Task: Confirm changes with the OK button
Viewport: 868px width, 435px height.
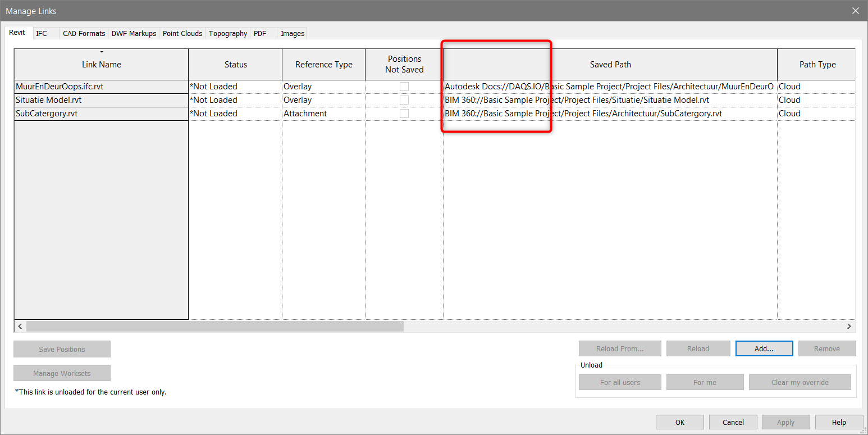Action: (x=679, y=422)
